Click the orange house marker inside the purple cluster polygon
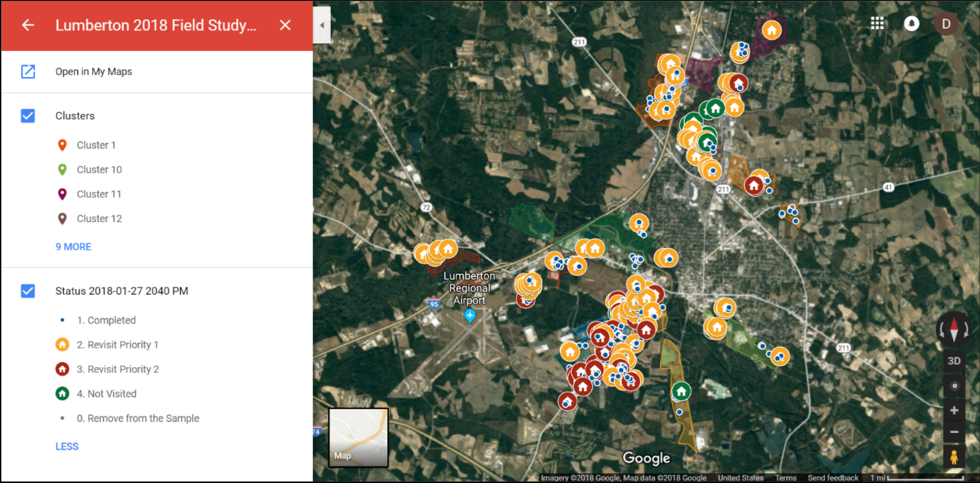Screen dimensions: 980x483 [x=771, y=30]
